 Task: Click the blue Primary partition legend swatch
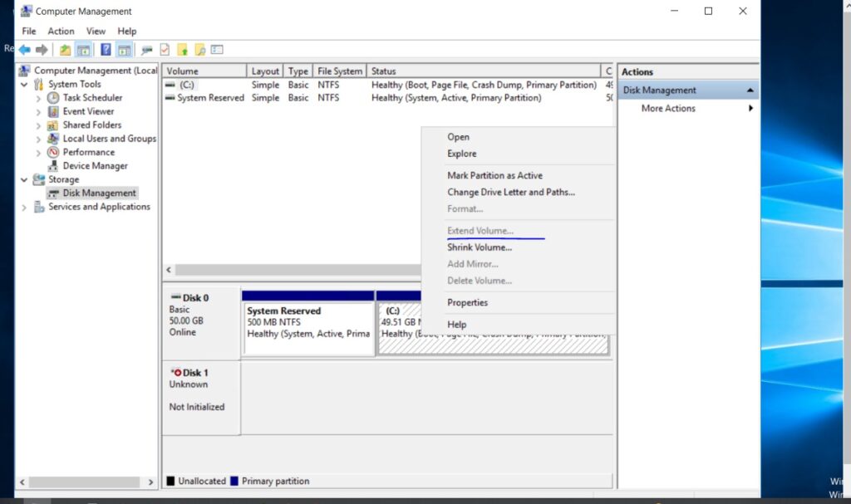pos(234,481)
